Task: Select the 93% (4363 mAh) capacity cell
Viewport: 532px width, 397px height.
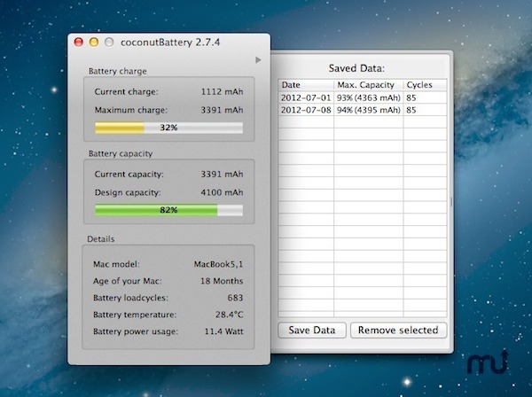Action: point(368,97)
